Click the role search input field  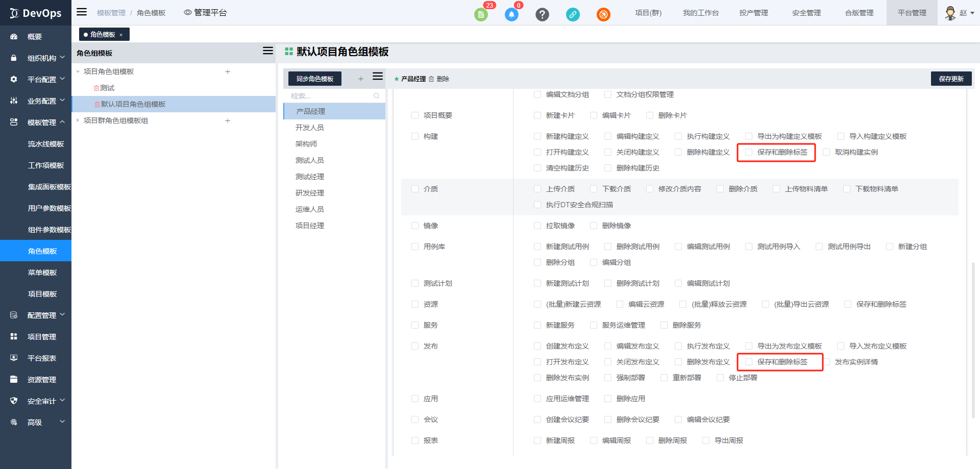331,96
